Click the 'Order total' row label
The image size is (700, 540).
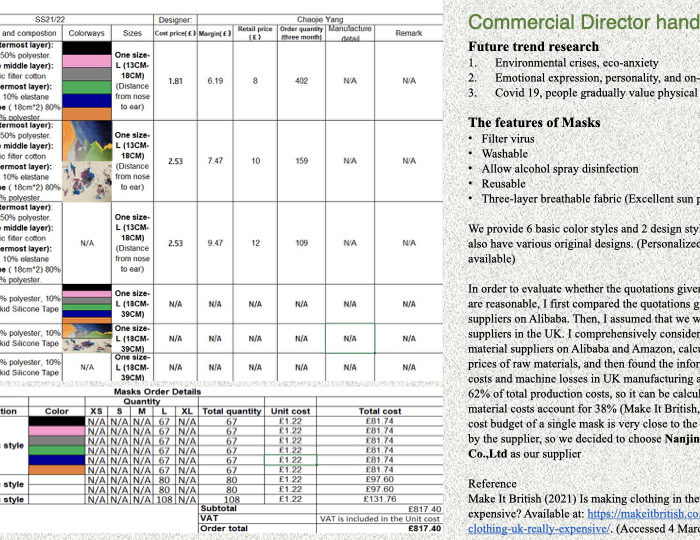click(x=224, y=528)
